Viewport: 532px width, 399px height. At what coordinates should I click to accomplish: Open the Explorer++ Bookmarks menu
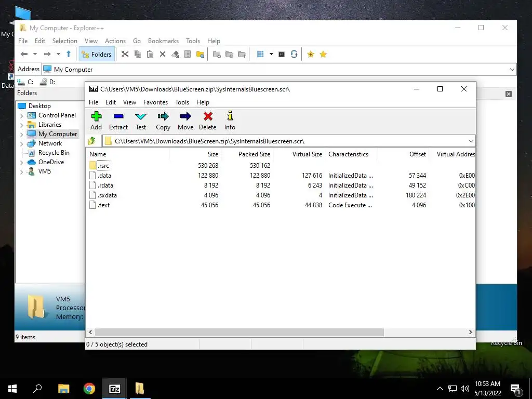pyautogui.click(x=163, y=41)
